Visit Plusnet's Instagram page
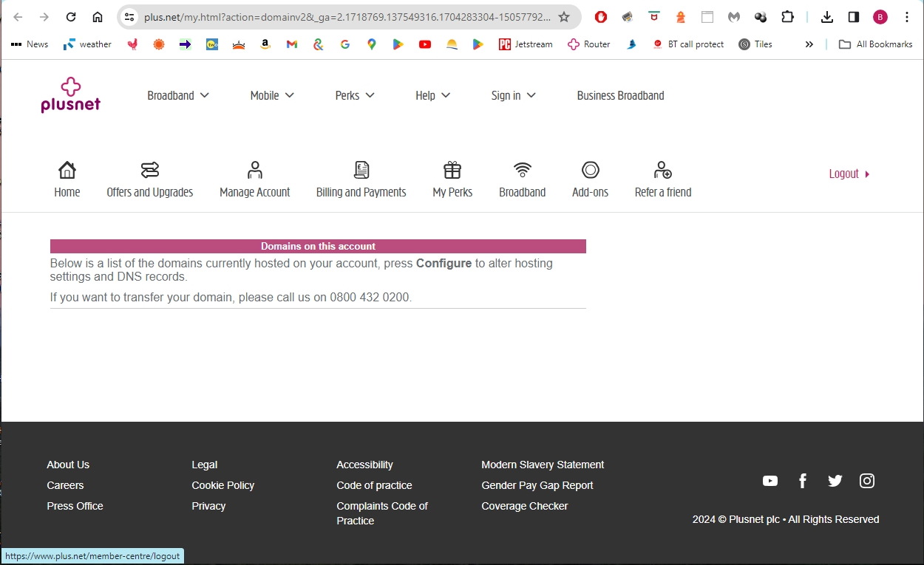Image resolution: width=924 pixels, height=565 pixels. pyautogui.click(x=866, y=480)
